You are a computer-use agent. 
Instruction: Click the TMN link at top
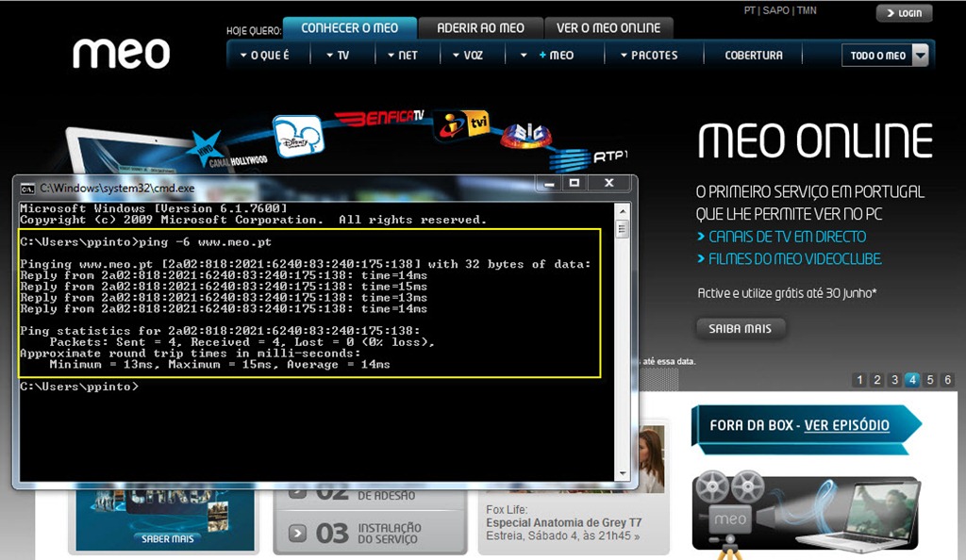pos(807,10)
